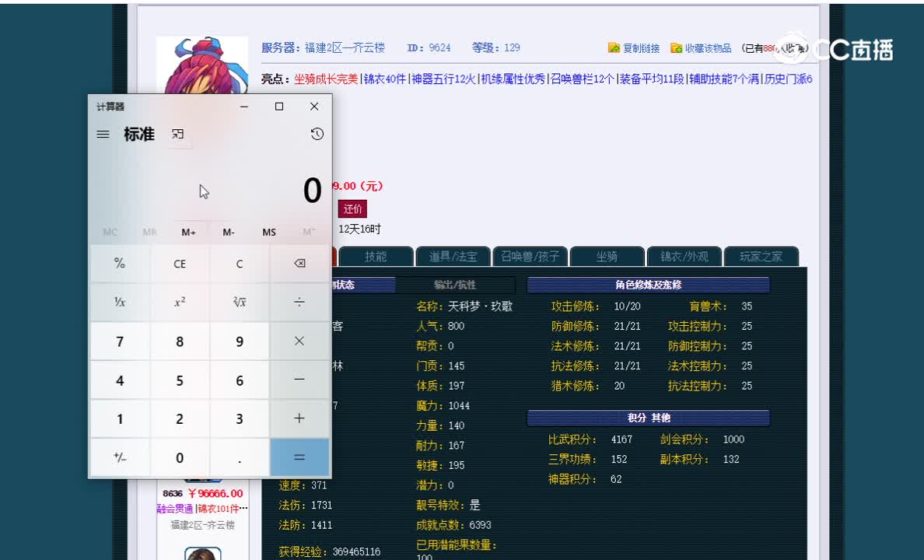Open the calculation history panel
Screen dimensions: 924x560
click(316, 134)
